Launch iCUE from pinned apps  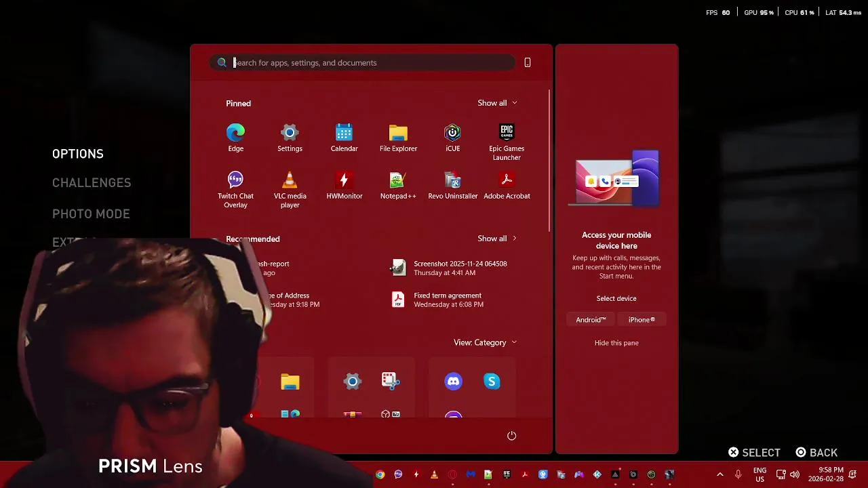tap(452, 138)
